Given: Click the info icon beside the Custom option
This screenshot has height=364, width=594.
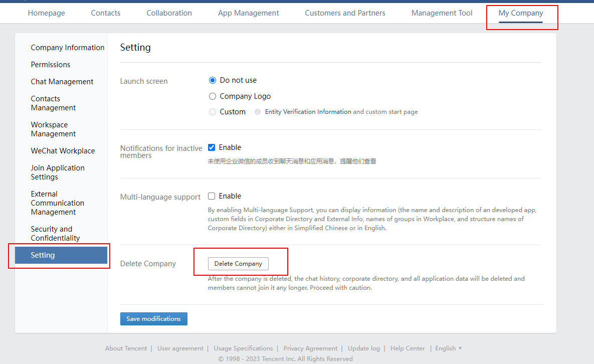Looking at the screenshot, I should [x=258, y=112].
